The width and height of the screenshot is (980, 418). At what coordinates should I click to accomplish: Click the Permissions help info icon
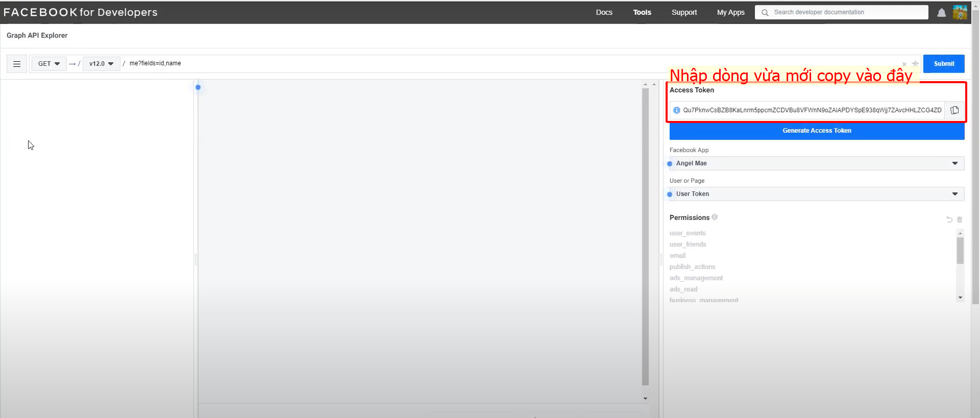pos(715,217)
